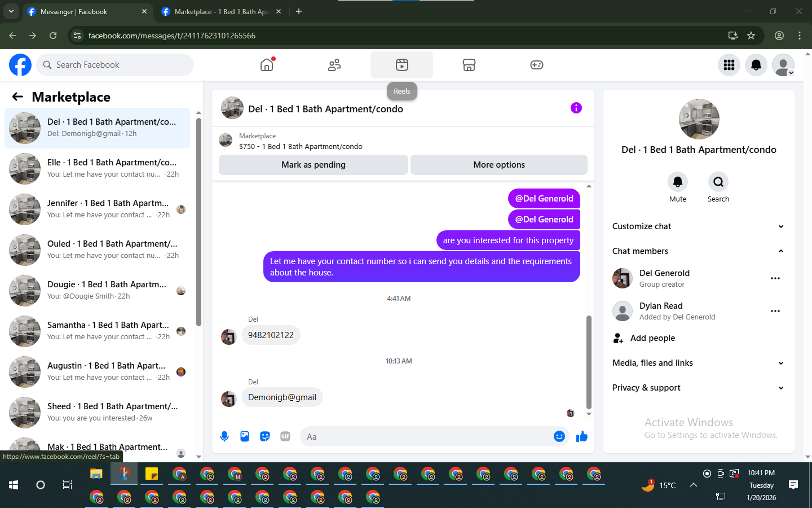The width and height of the screenshot is (812, 508).
Task: Click the address bar URL
Action: [x=172, y=36]
